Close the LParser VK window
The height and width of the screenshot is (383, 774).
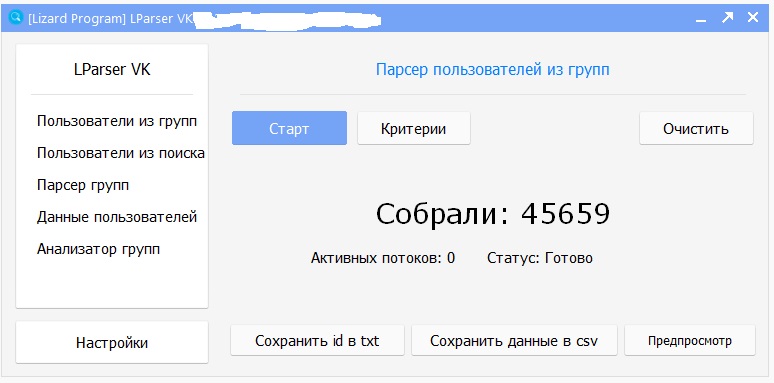coord(753,18)
